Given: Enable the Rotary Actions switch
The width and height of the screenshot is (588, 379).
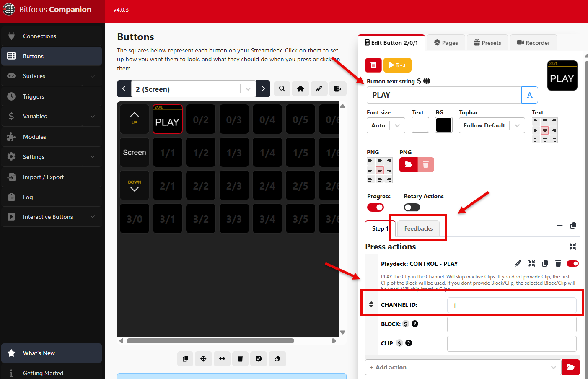Looking at the screenshot, I should click(x=412, y=208).
